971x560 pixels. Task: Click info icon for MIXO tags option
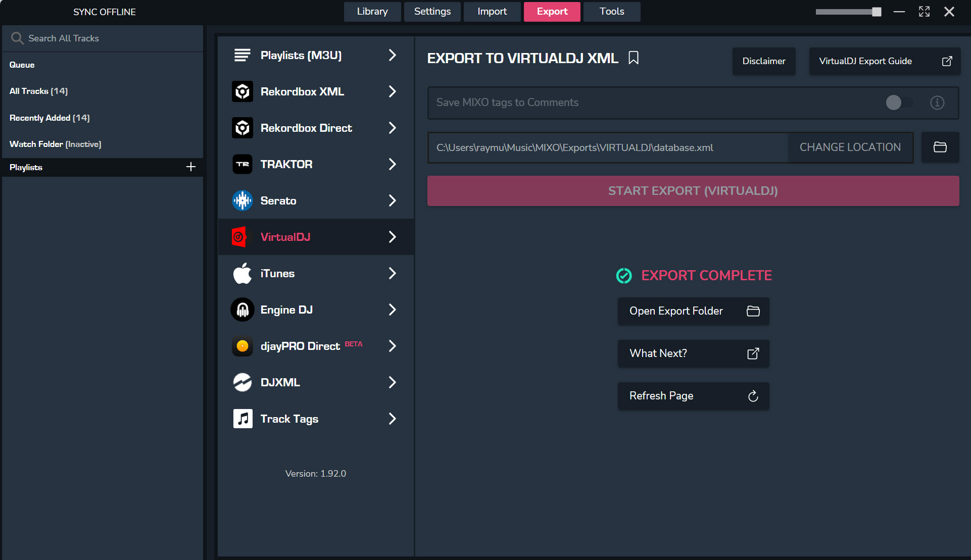(x=937, y=103)
